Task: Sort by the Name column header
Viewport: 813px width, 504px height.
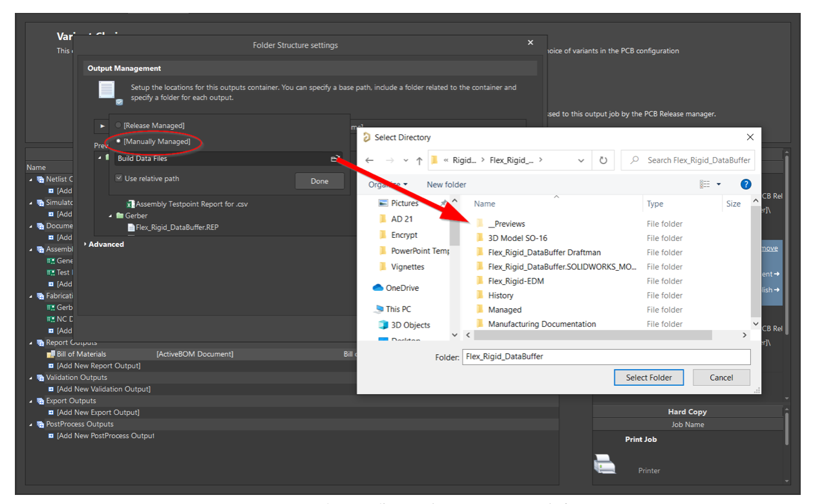Action: point(485,204)
